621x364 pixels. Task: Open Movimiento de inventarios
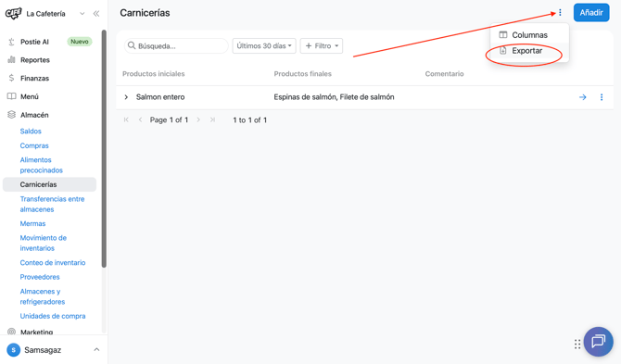pyautogui.click(x=44, y=243)
